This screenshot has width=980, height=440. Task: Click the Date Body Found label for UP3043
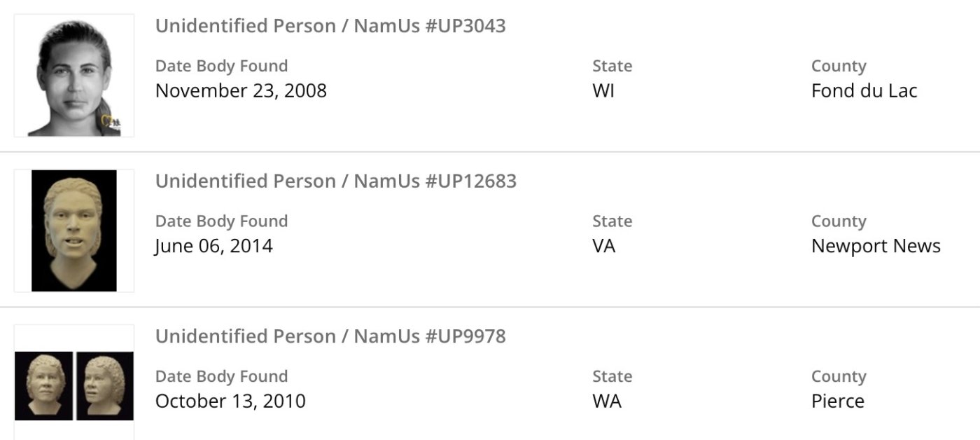[x=221, y=66]
